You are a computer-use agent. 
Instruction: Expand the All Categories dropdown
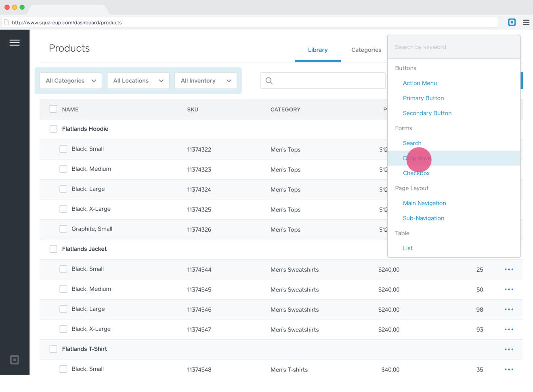pyautogui.click(x=71, y=81)
